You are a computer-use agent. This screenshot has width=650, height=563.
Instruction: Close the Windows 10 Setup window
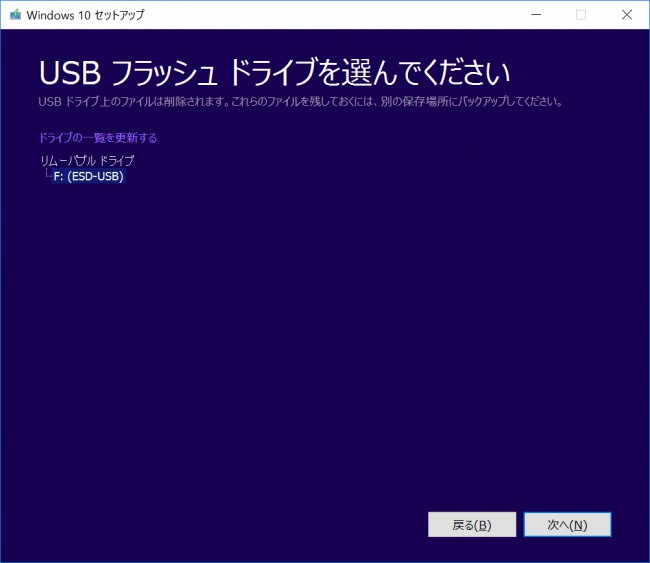(627, 15)
